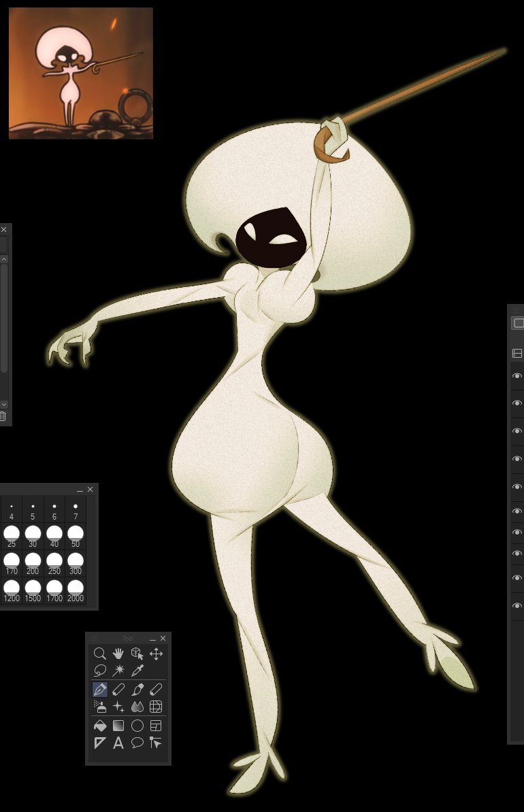Click square icon atop the right panel
This screenshot has height=812, width=524.
coord(518,323)
